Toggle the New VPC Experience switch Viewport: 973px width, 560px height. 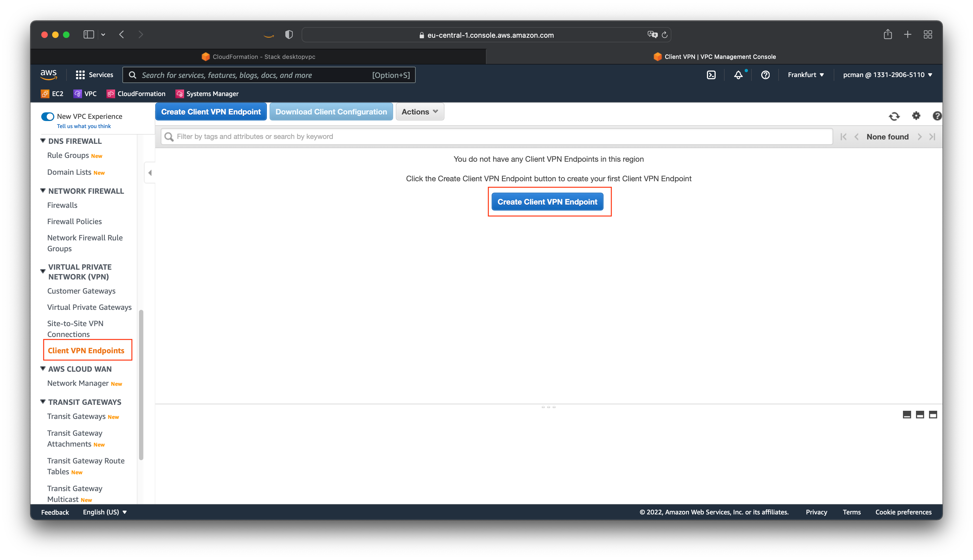48,116
